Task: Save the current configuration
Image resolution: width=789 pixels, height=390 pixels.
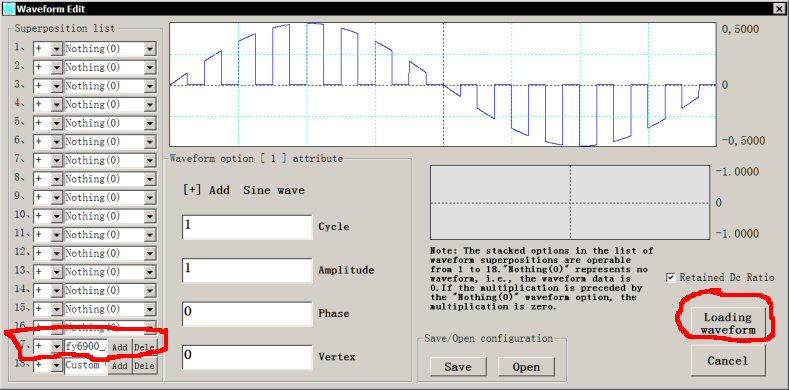Action: point(458,367)
